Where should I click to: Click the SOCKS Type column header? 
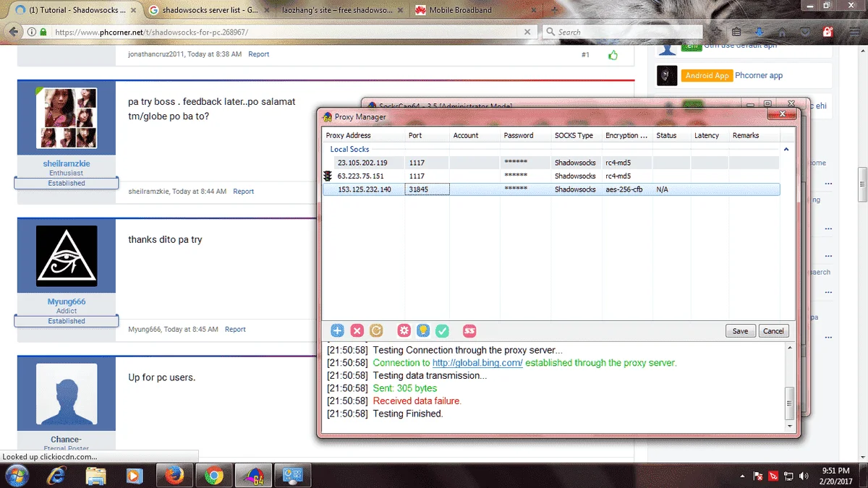(576, 135)
